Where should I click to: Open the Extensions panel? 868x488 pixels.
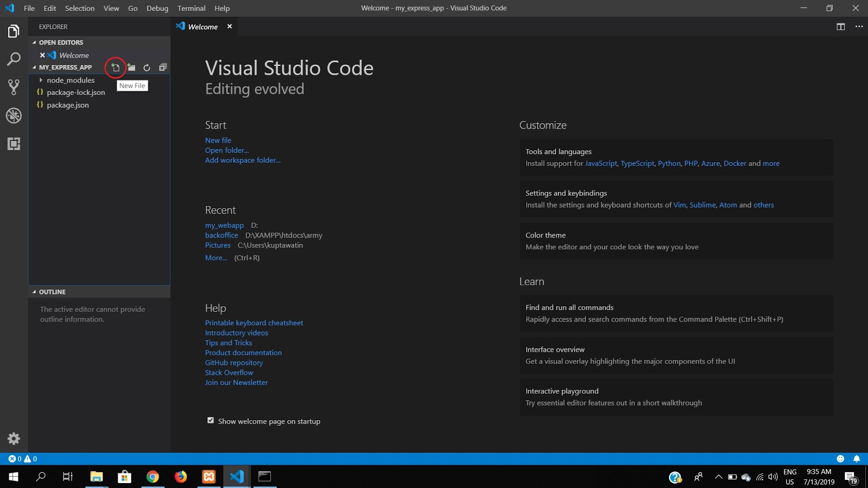[13, 144]
